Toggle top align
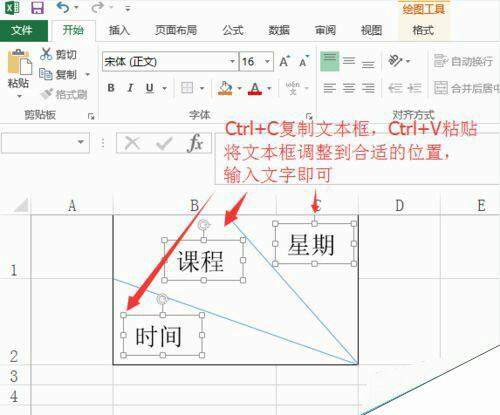 click(x=330, y=61)
